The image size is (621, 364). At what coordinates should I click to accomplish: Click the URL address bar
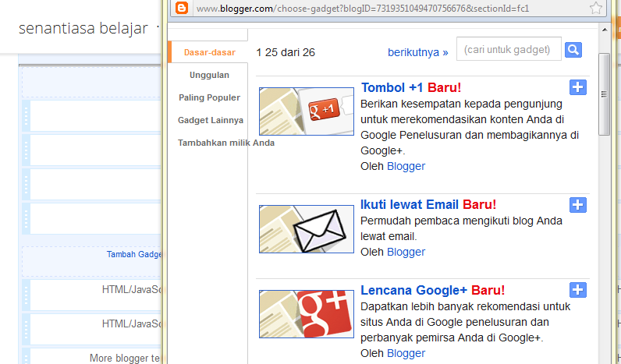coord(390,8)
